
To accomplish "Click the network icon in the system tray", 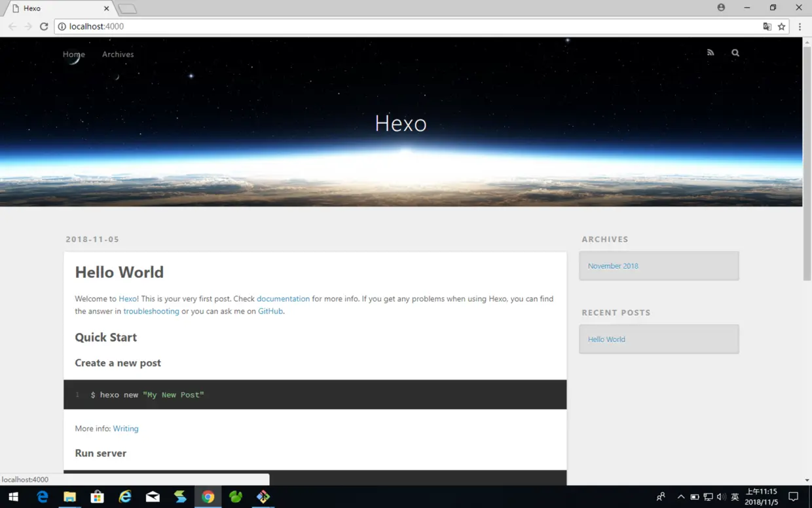I will [708, 497].
